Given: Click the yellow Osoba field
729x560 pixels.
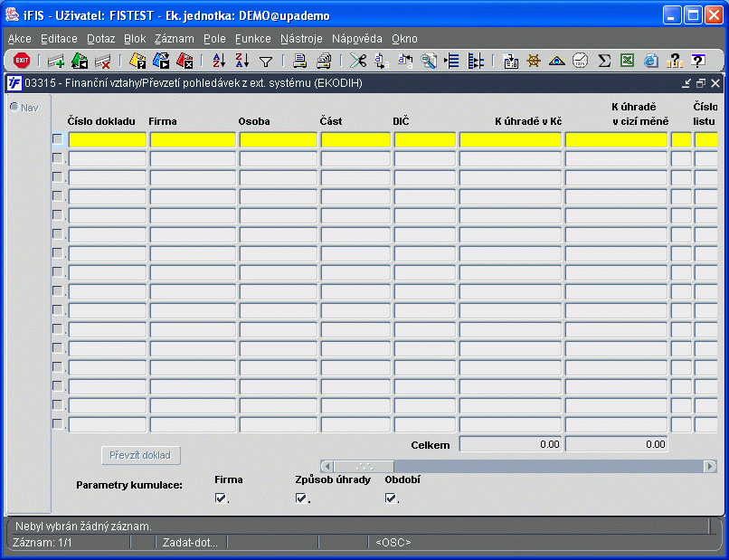Looking at the screenshot, I should [x=279, y=139].
